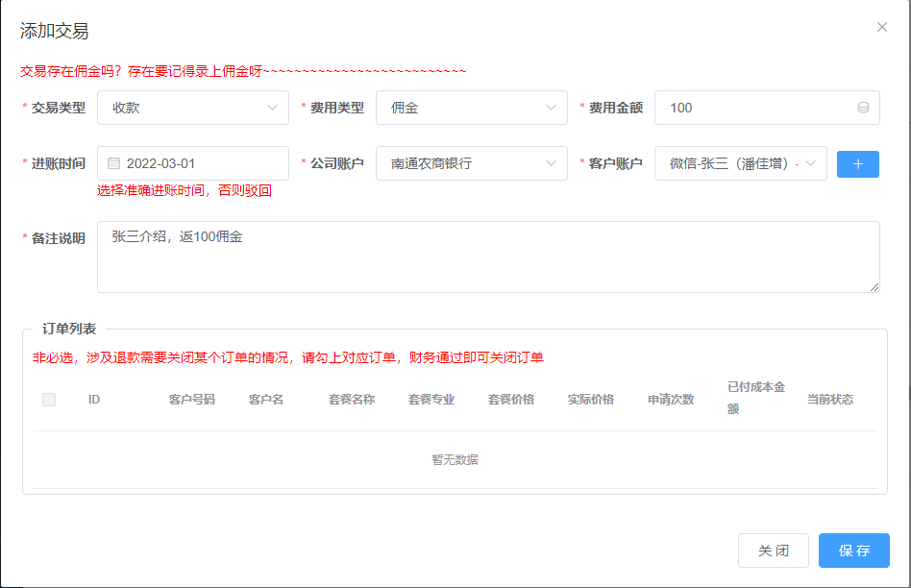Click the coin icon in 费用金额 field

tap(863, 108)
